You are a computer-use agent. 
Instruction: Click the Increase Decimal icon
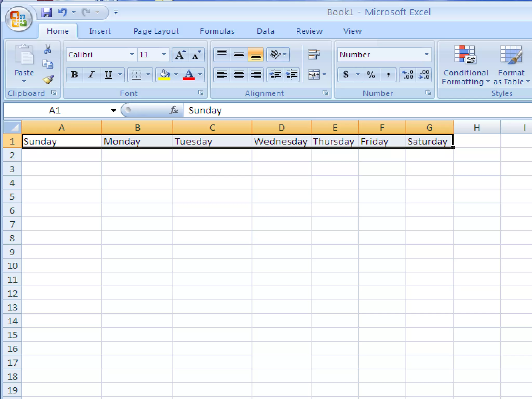pyautogui.click(x=408, y=75)
